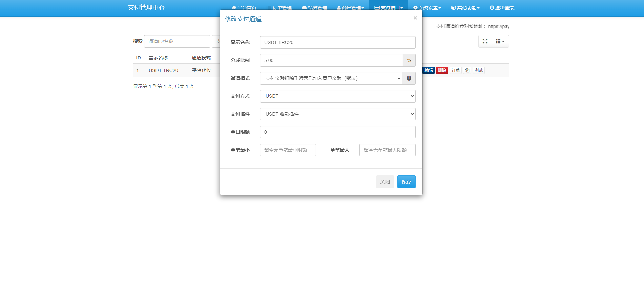Viewport: 644px width, 307px height.
Task: Click the 平台代收 table cell
Action: pyautogui.click(x=205, y=70)
